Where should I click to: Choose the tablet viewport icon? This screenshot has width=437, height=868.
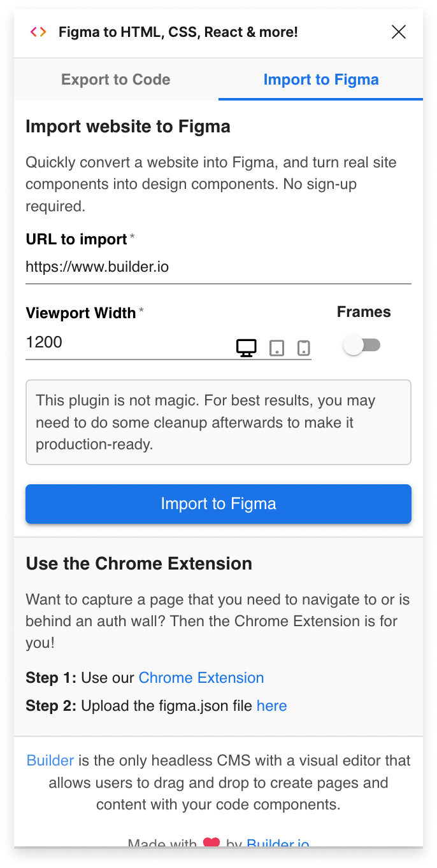276,348
